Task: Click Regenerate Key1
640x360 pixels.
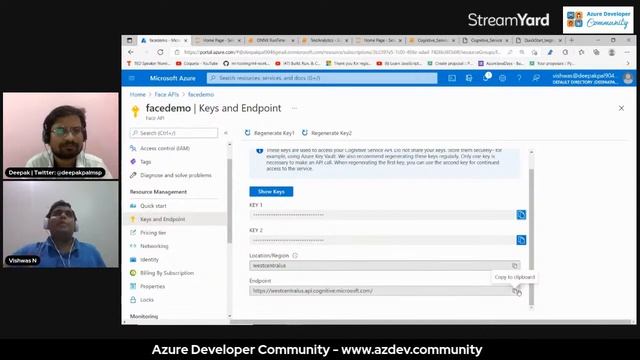Action: (x=269, y=133)
